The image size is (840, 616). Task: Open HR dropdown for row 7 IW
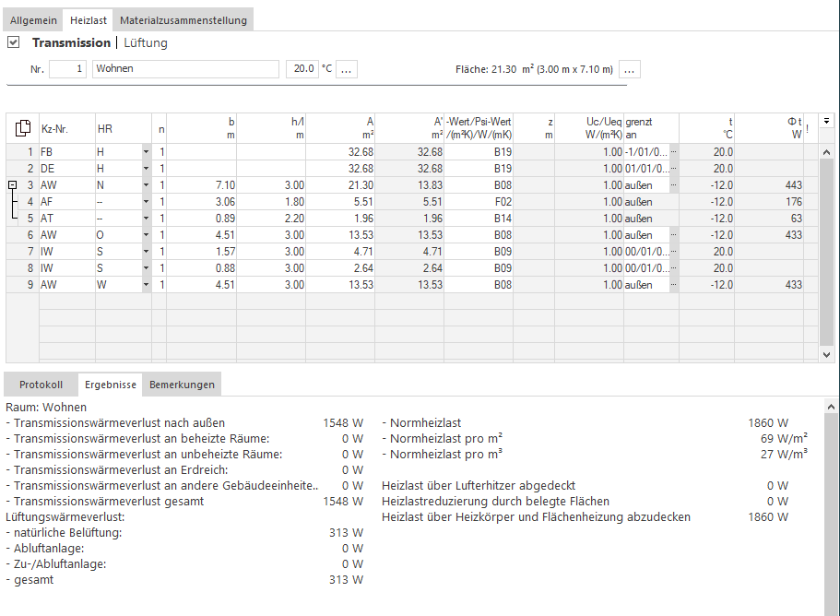[x=146, y=252]
